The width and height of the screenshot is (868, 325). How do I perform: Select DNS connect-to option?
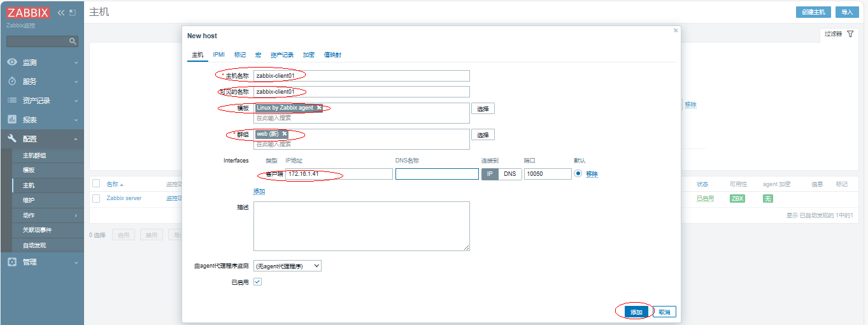510,174
